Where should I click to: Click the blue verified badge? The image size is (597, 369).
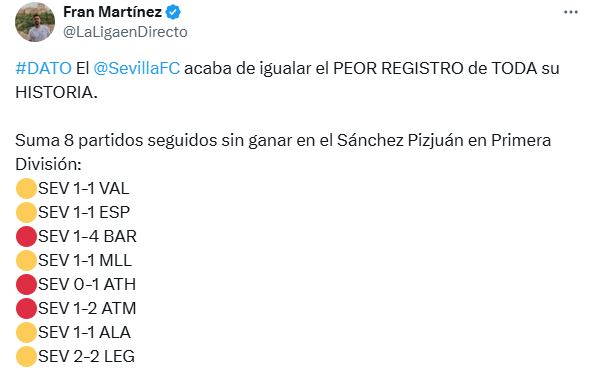[173, 12]
